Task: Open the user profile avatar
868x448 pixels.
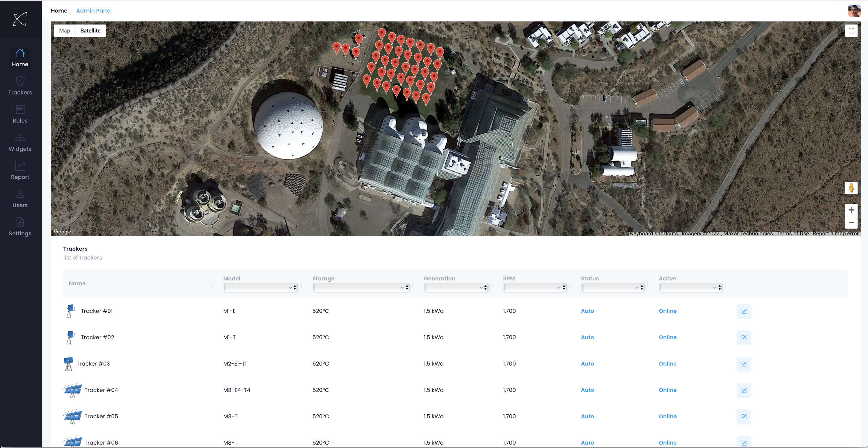Action: point(854,11)
